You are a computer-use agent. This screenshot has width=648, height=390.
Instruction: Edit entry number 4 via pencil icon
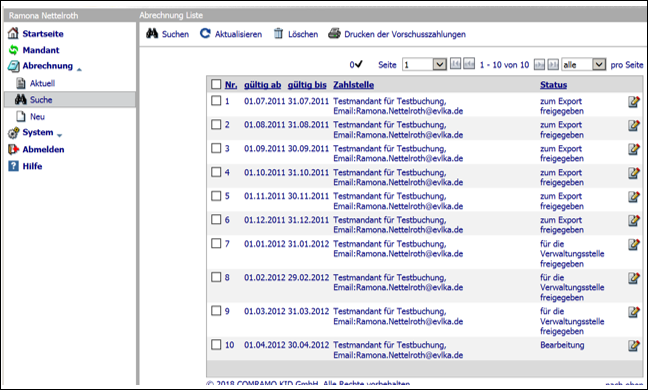tap(634, 173)
